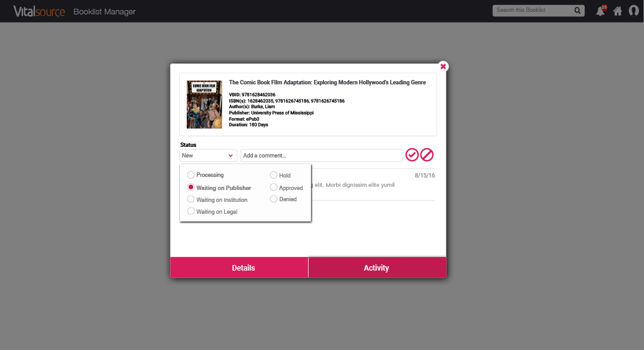Select the Waiting on Institution option
This screenshot has width=644, height=350.
tap(191, 199)
